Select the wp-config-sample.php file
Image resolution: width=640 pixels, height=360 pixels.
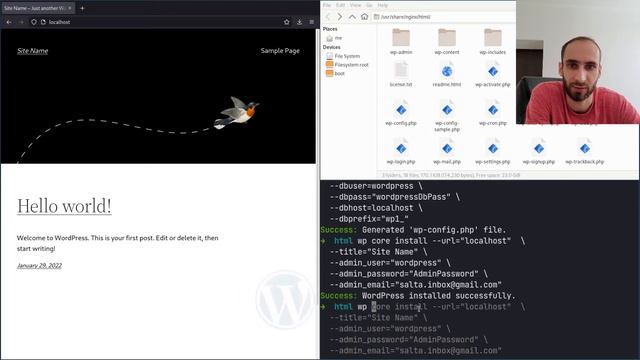447,116
